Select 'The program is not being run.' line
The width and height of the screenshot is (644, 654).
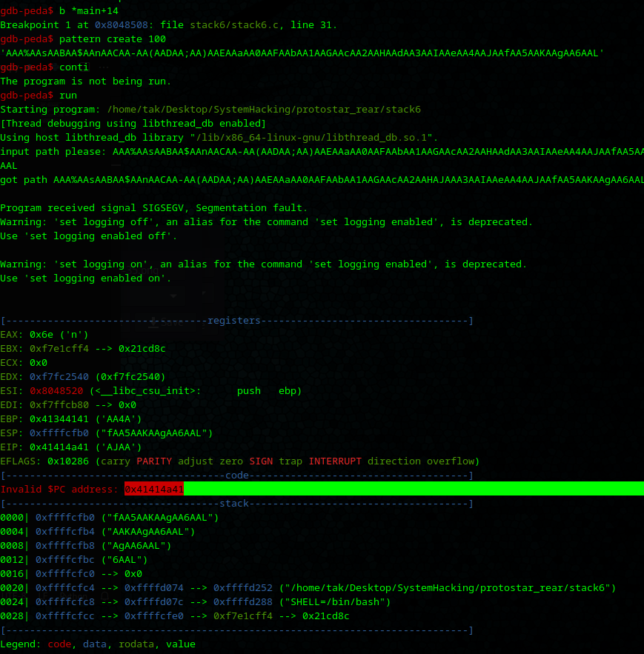tap(86, 81)
